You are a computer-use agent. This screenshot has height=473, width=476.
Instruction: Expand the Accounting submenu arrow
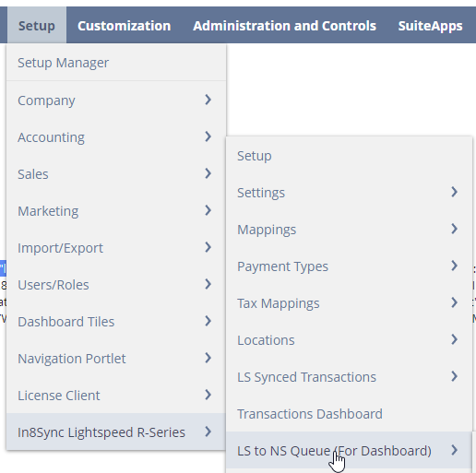[208, 136]
